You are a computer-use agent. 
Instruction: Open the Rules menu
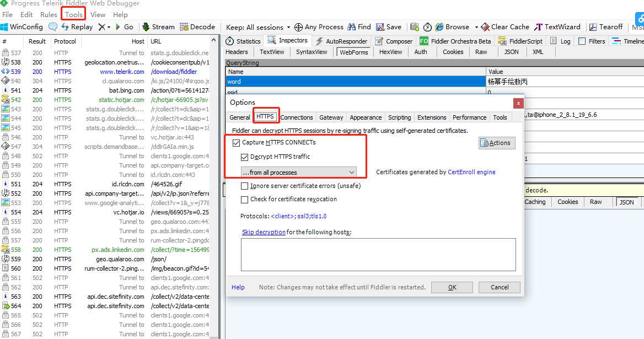click(49, 15)
